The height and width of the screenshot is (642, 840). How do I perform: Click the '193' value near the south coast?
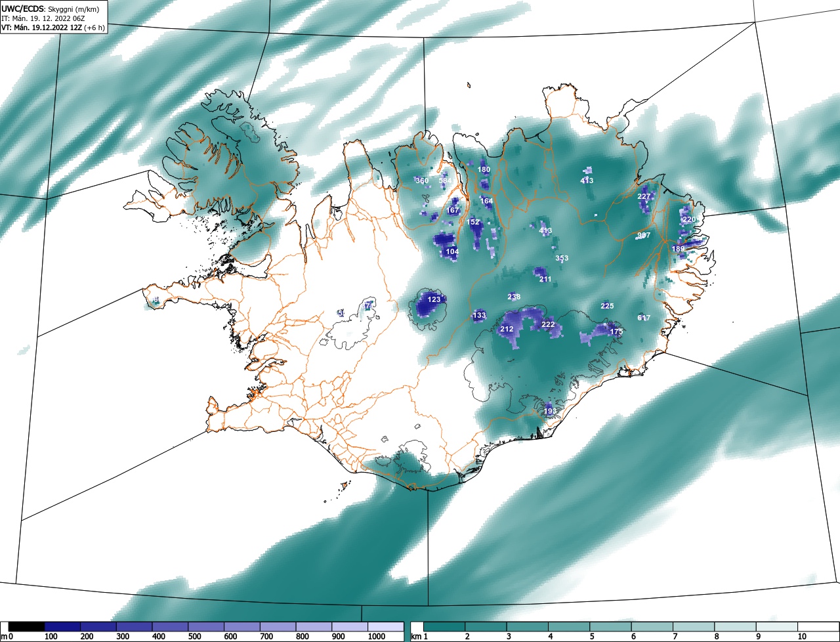550,411
